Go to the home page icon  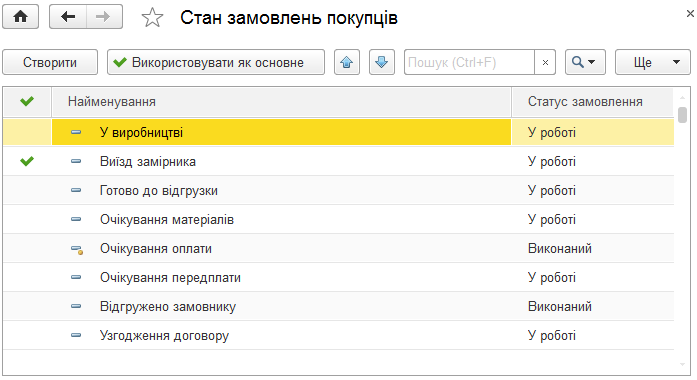pos(20,17)
